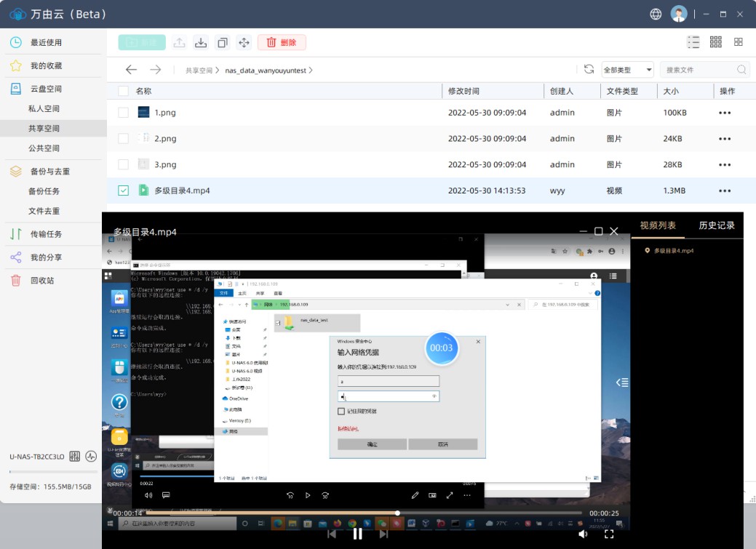Click the video playback progress slider
This screenshot has height=549, width=756.
(x=397, y=513)
